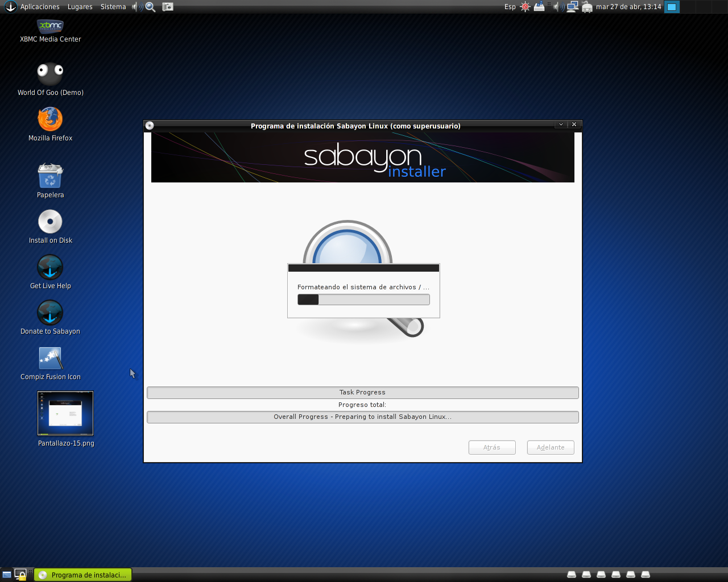
Task: Click the Overall Progress bar
Action: point(363,417)
